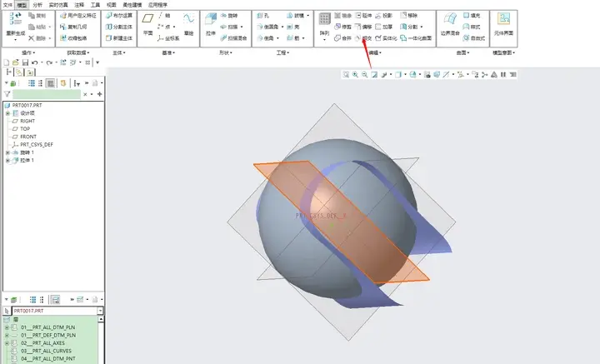600x364 pixels.
Task: Click the Boundary Blend (边界混合) icon
Action: click(x=450, y=23)
